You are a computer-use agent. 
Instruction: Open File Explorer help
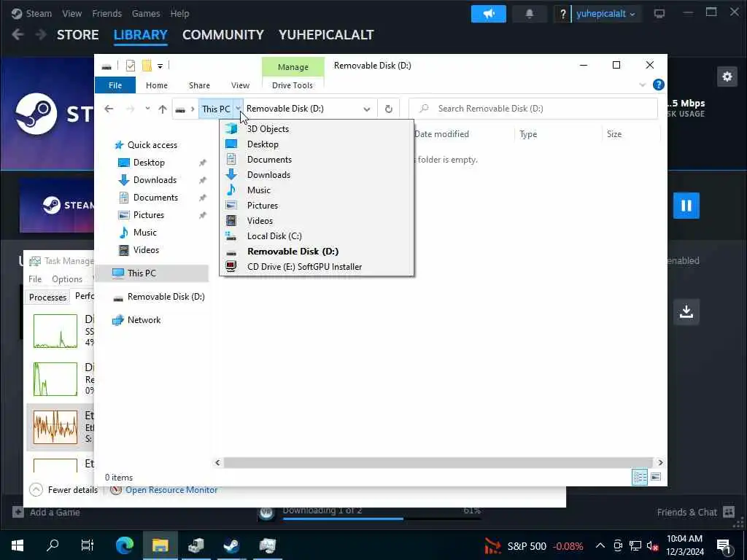659,85
